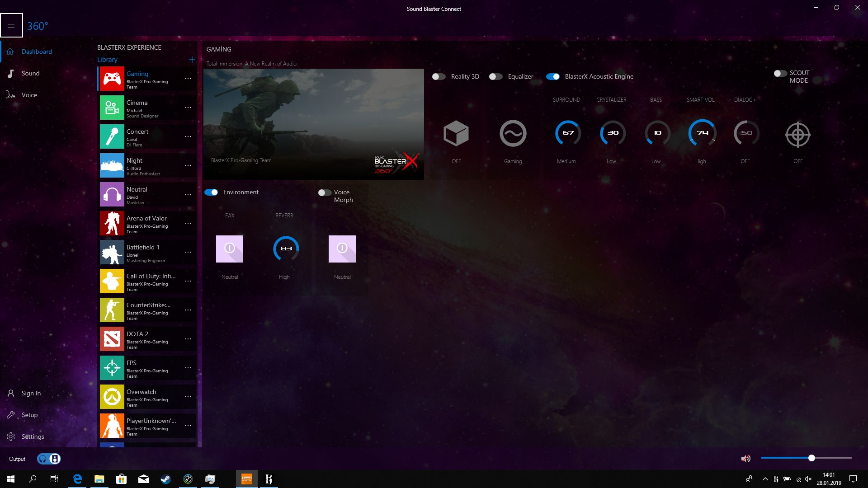Click the Scout Mode crosshair icon

tap(798, 134)
